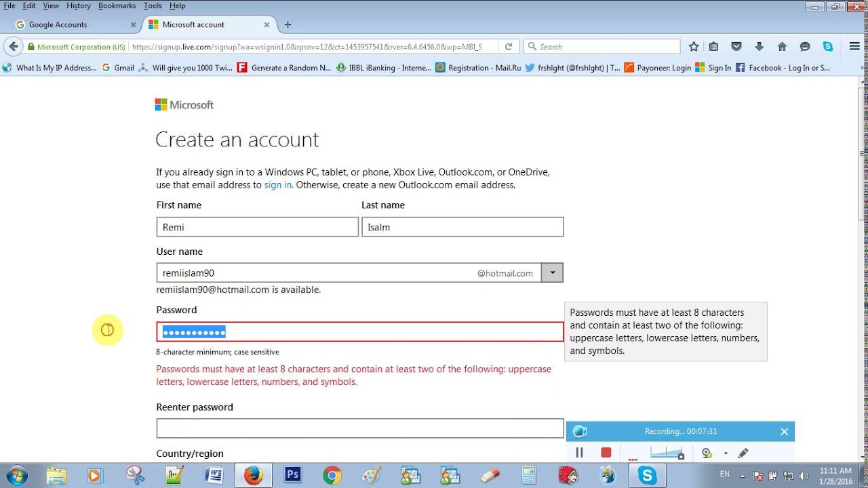Open the Tools menu
Screen dimensions: 868x488
pos(153,5)
